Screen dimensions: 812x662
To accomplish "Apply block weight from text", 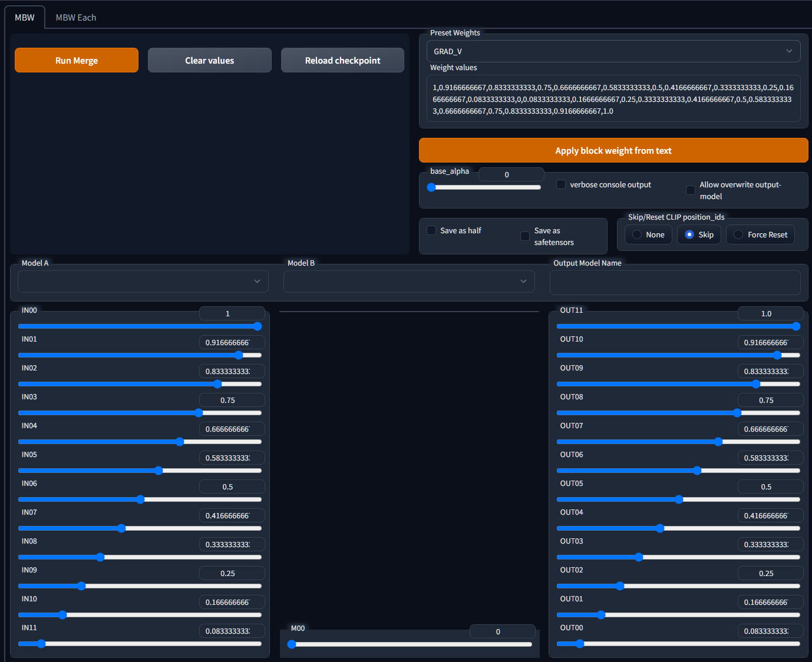I will [613, 151].
